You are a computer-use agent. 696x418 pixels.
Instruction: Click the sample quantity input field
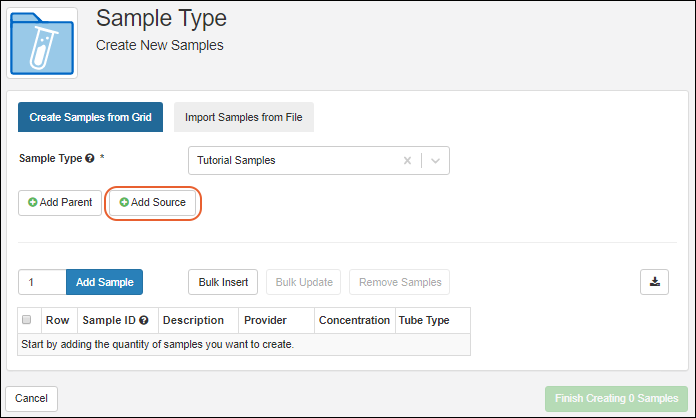(42, 282)
